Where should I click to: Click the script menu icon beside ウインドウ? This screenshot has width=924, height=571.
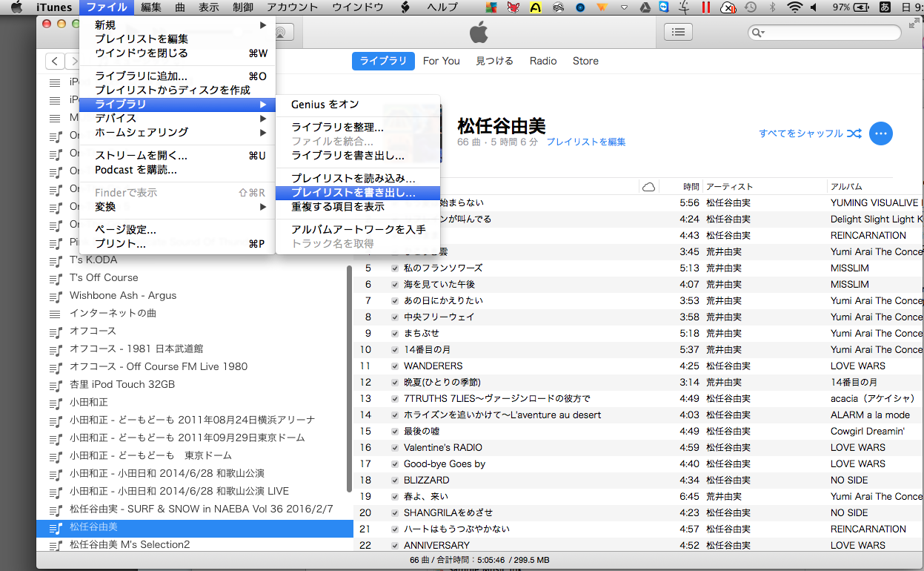click(405, 7)
